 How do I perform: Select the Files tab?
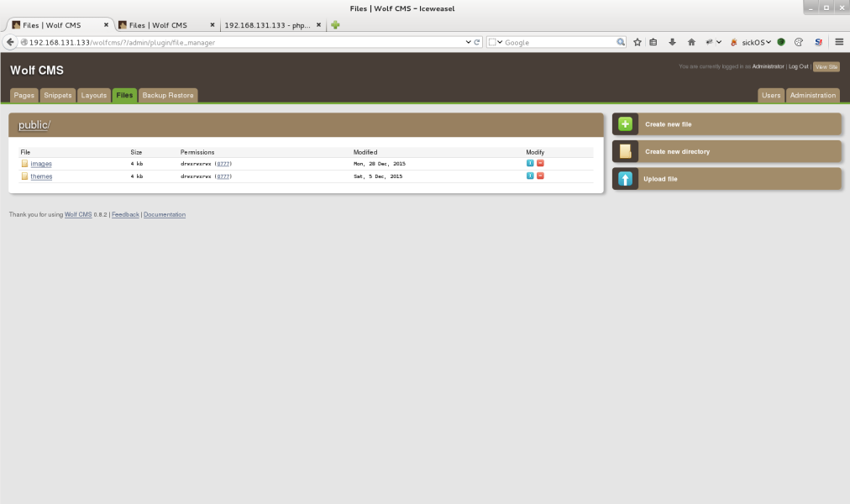point(124,96)
